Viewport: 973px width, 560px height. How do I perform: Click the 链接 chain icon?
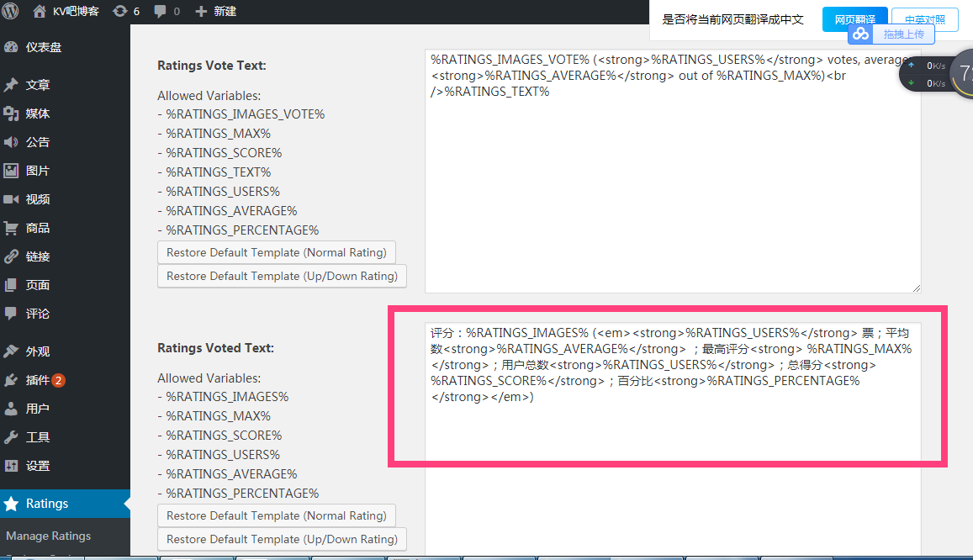(11, 256)
